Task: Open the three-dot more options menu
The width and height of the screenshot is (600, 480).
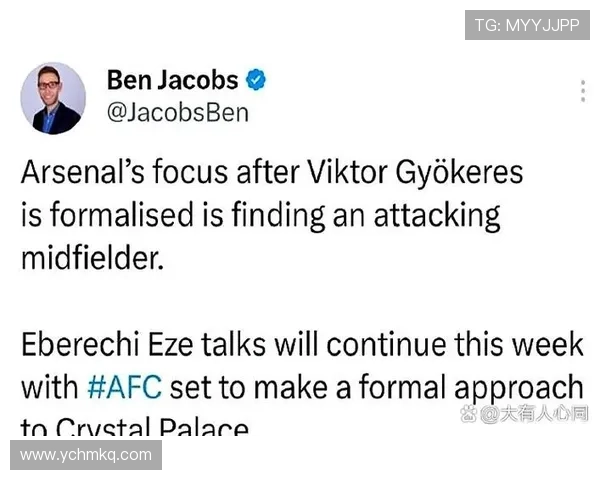Action: click(x=583, y=91)
